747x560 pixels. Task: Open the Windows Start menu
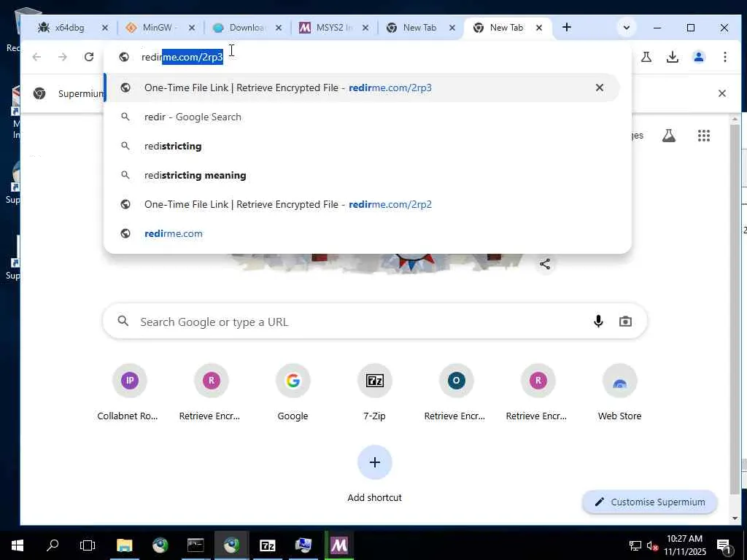18,545
